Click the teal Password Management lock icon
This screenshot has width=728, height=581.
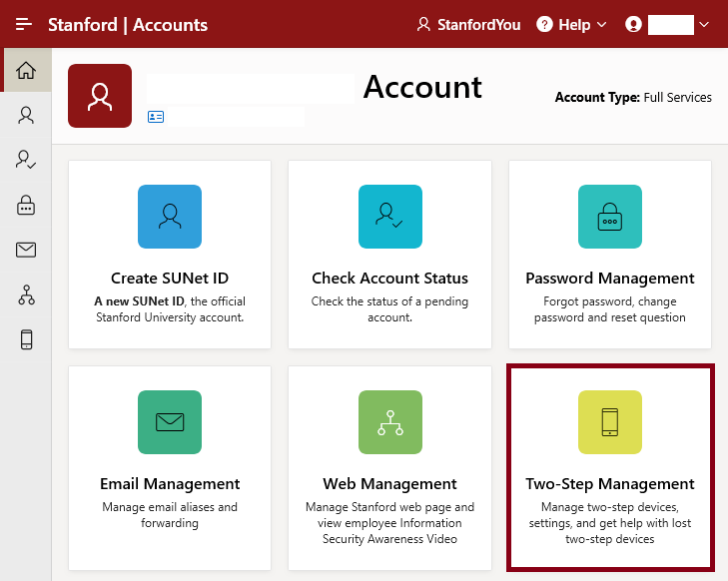610,217
